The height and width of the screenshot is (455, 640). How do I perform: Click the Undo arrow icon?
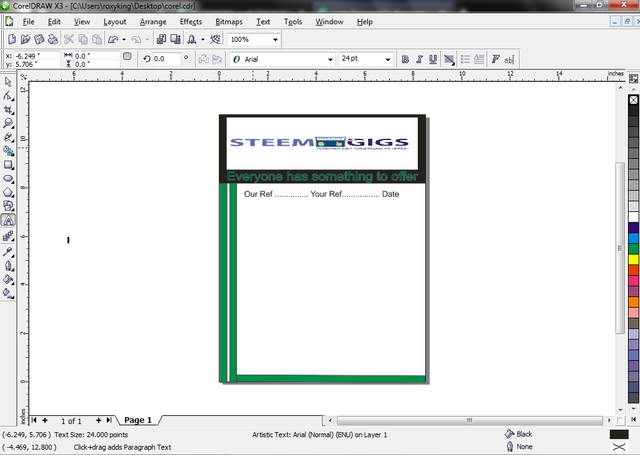pos(113,39)
